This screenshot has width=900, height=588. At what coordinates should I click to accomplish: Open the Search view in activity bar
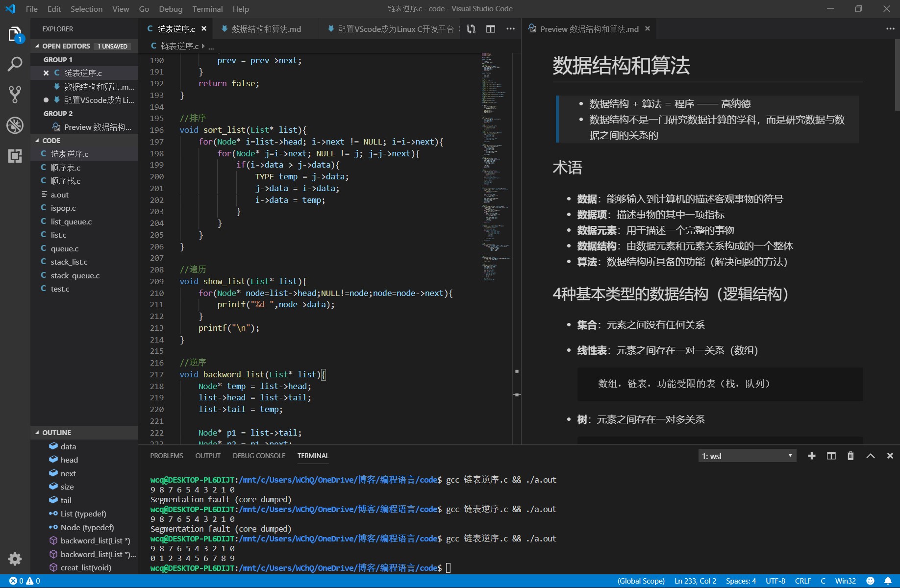(15, 64)
